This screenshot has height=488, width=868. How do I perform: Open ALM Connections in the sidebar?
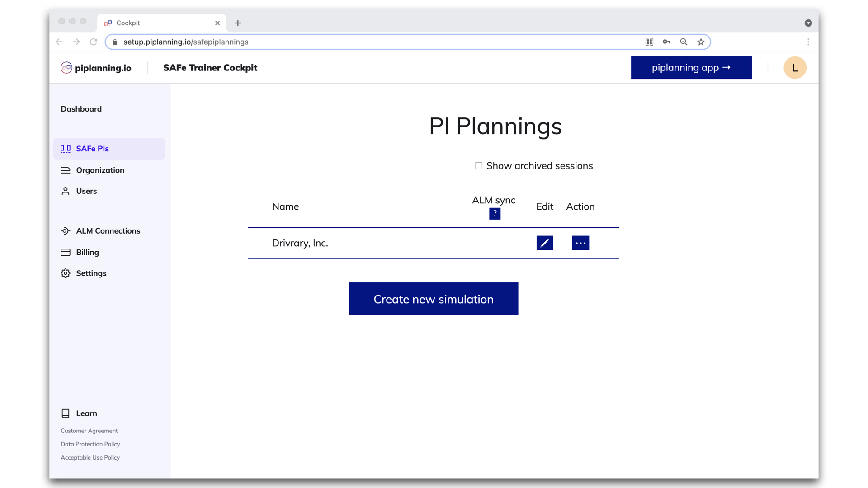coord(108,231)
